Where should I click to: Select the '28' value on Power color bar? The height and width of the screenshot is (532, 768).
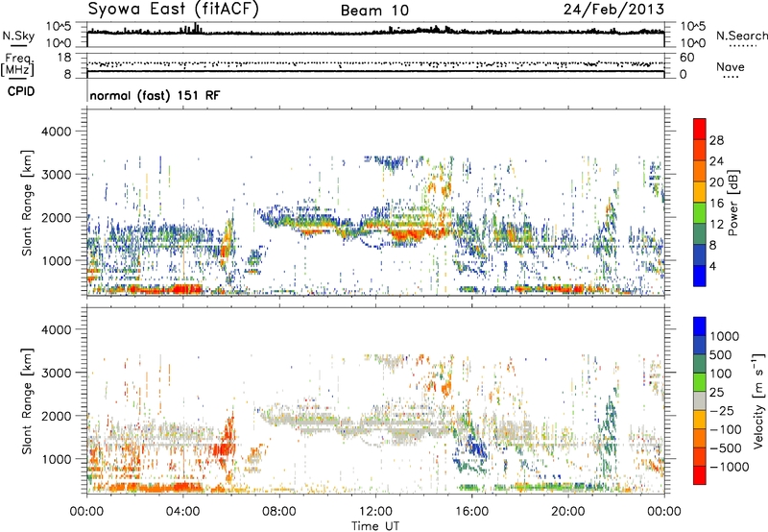(716, 140)
